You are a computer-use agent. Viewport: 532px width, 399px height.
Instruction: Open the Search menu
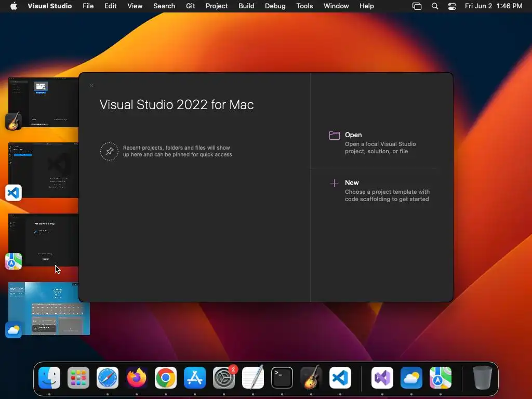pyautogui.click(x=164, y=6)
